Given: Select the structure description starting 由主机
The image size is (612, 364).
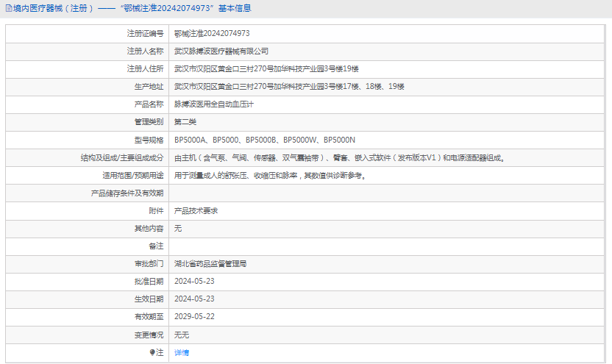Looking at the screenshot, I should coord(340,158).
